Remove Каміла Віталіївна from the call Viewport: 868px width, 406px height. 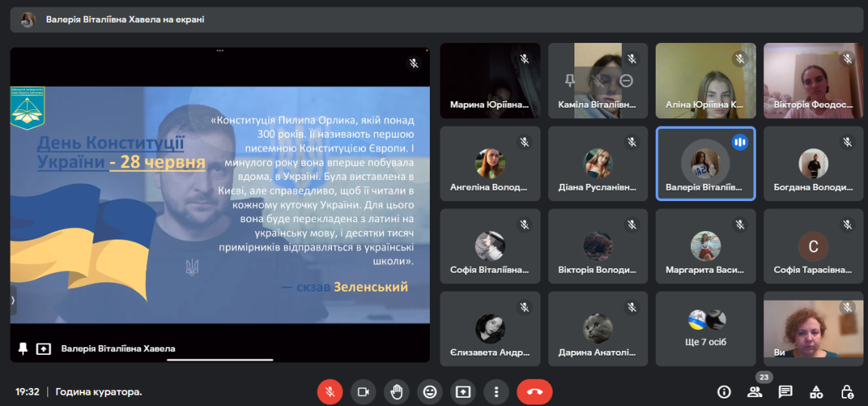point(626,81)
